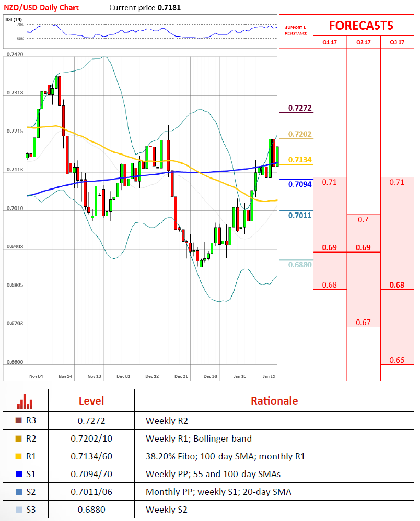Screen dimensions: 420x521
Task: Click the R1 row label
Action: pyautogui.click(x=31, y=456)
